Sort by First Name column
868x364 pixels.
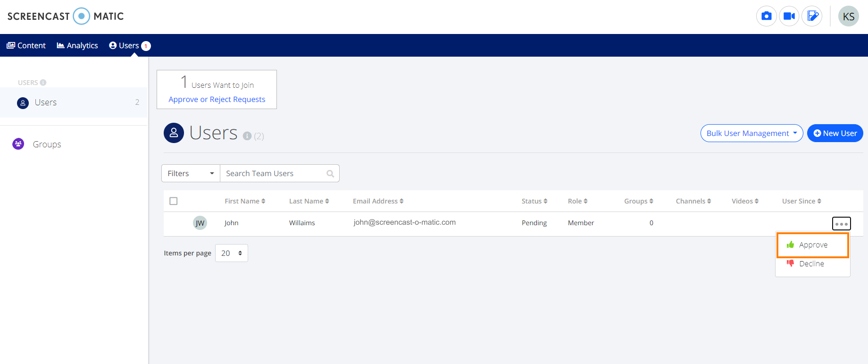(x=245, y=201)
